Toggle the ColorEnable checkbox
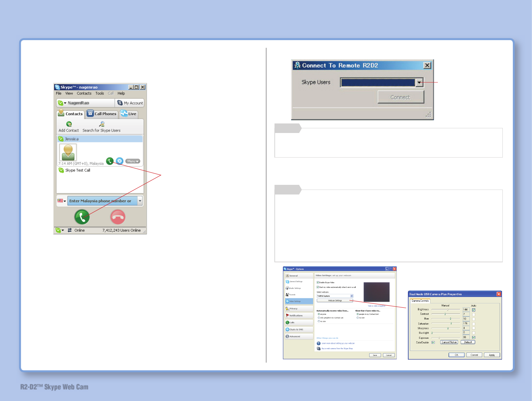This screenshot has height=401, width=532. (x=433, y=342)
